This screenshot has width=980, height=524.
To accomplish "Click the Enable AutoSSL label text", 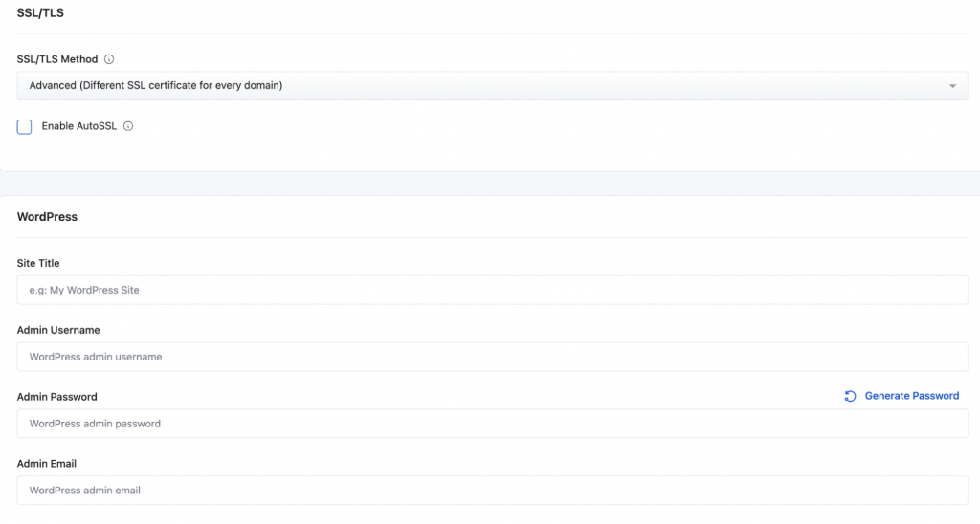I will coord(79,126).
